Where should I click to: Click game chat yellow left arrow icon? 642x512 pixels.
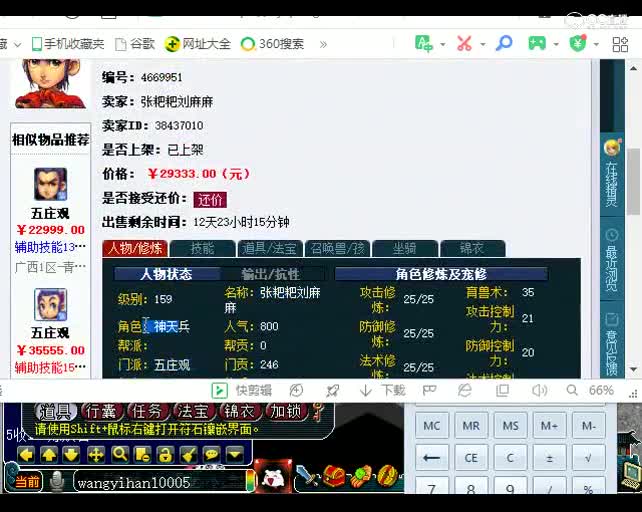tap(26, 455)
